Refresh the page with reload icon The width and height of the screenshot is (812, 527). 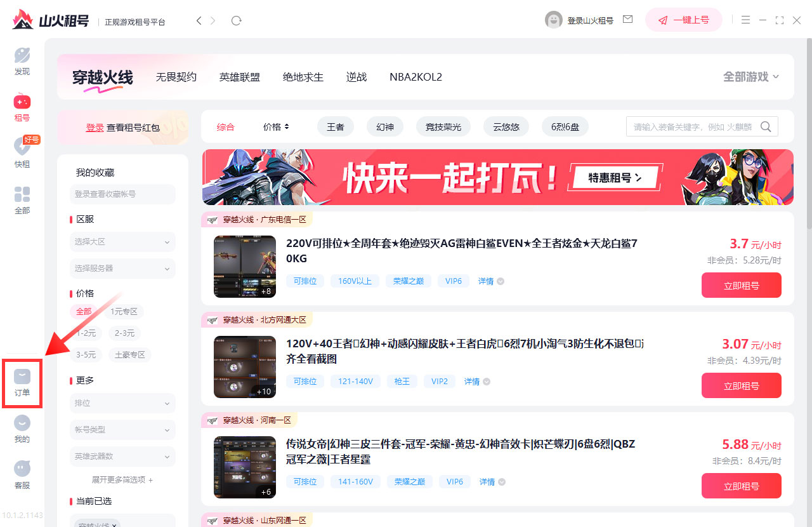(237, 20)
